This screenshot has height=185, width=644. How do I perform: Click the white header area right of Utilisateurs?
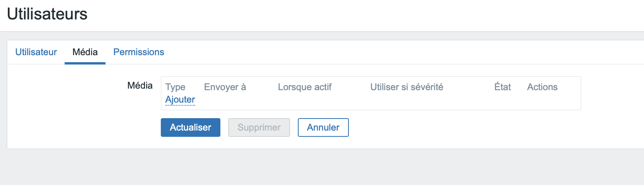click(x=350, y=15)
